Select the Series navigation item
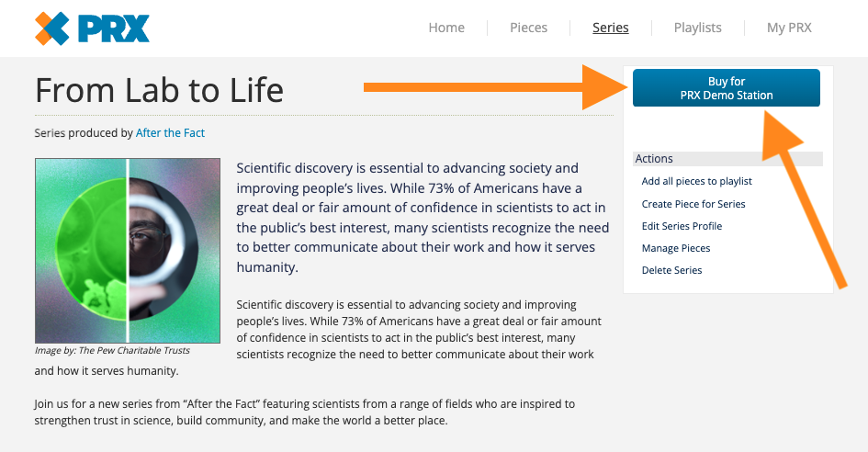868x452 pixels. [x=610, y=28]
